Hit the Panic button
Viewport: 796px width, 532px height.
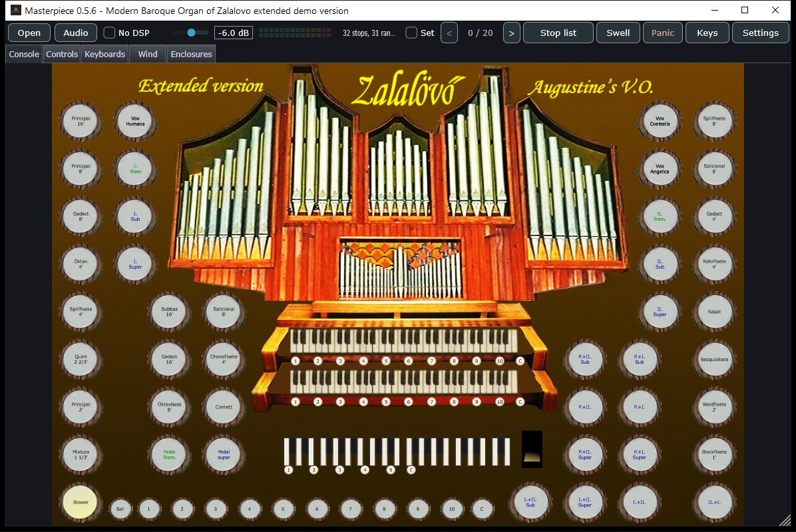[662, 33]
